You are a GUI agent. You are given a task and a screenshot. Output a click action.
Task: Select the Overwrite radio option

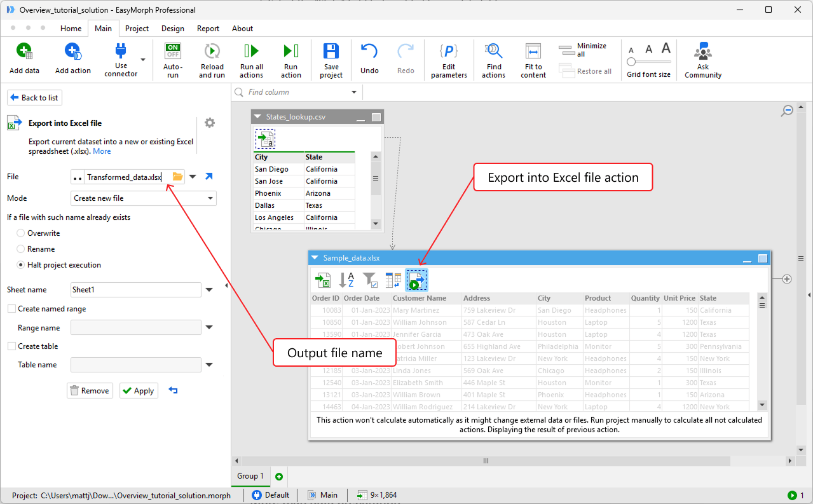click(22, 233)
